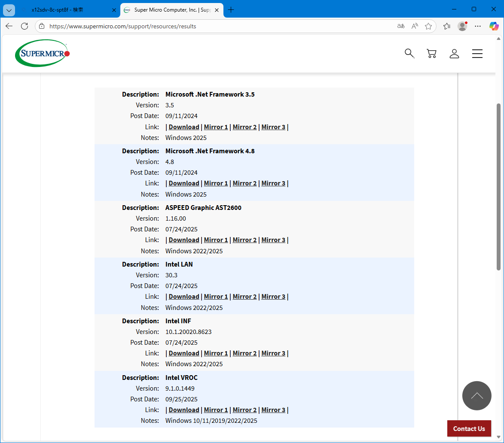Image resolution: width=504 pixels, height=443 pixels.
Task: Go back to previous page
Action: [x=9, y=26]
